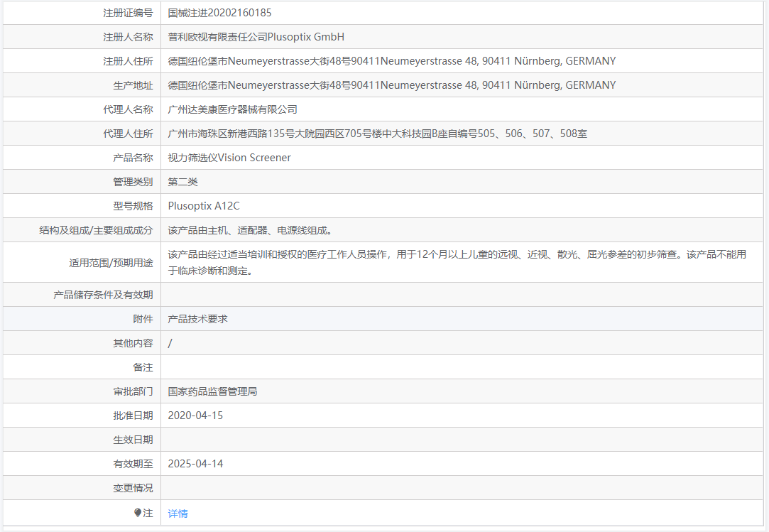Click the 注册证编号 label
Viewport: 769px width, 532px height.
click(128, 13)
